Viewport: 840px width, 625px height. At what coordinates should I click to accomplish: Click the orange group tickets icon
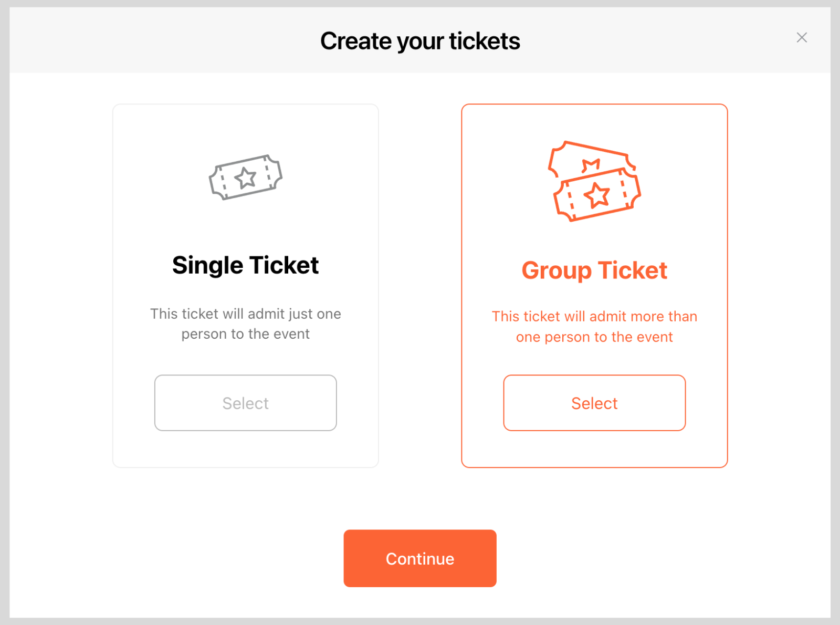point(594,181)
